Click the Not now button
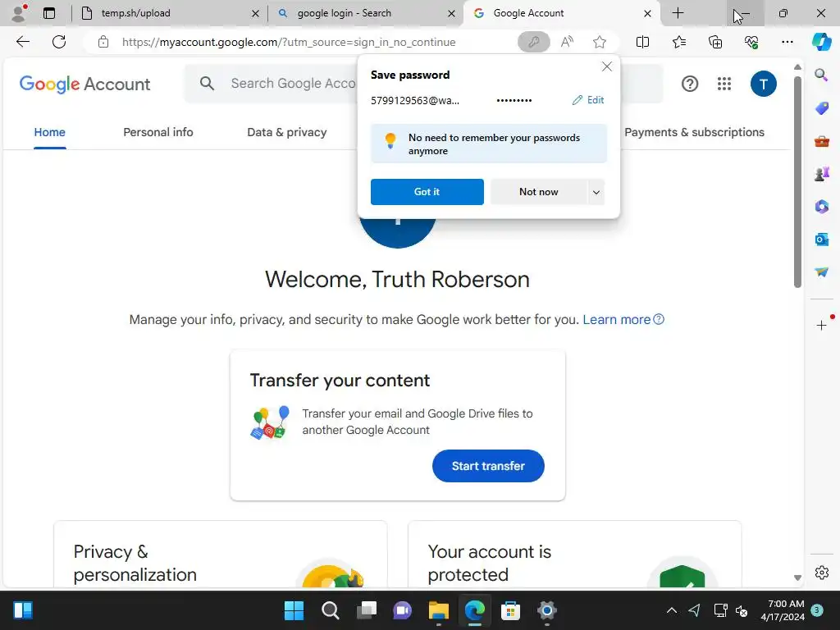840x630 pixels. point(538,192)
